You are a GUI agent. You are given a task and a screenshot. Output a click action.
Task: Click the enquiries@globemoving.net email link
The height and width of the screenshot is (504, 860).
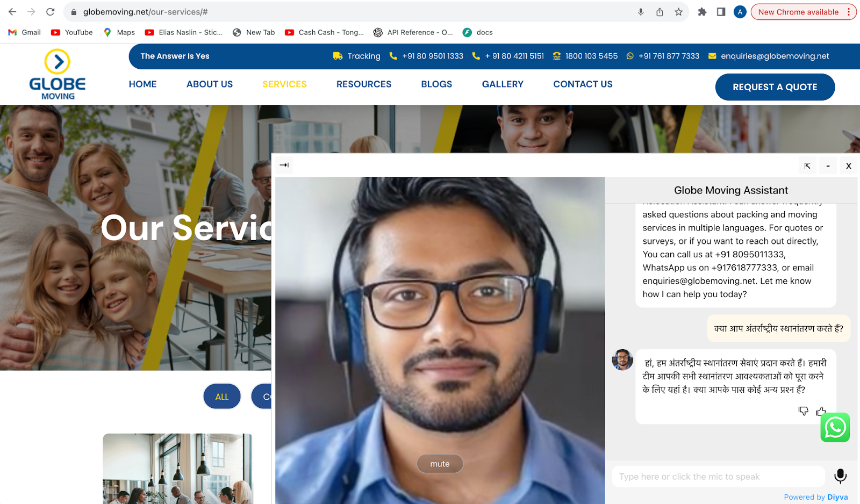(775, 56)
